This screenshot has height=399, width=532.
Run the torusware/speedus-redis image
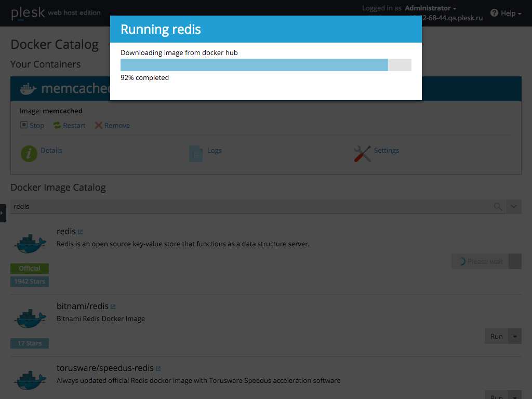496,396
